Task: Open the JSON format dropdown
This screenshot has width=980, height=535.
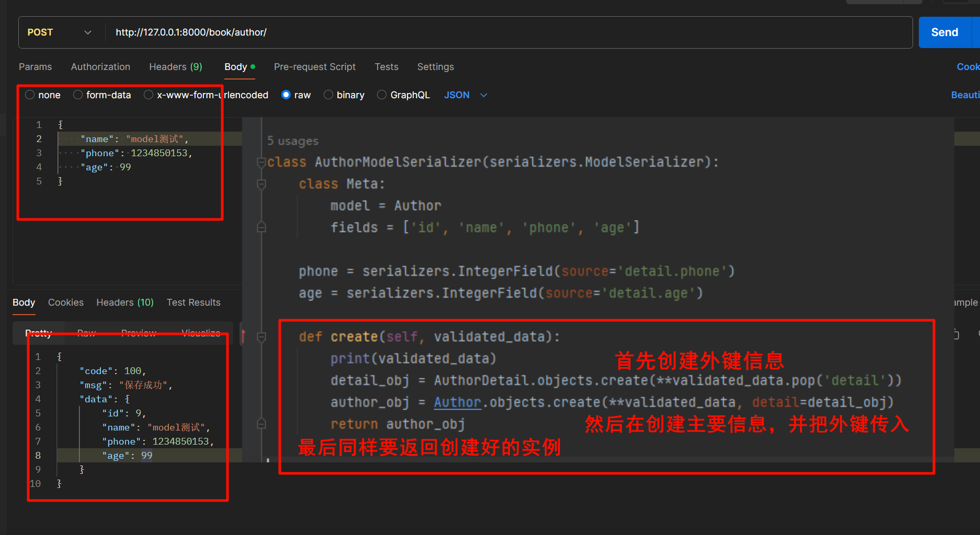Action: (465, 95)
